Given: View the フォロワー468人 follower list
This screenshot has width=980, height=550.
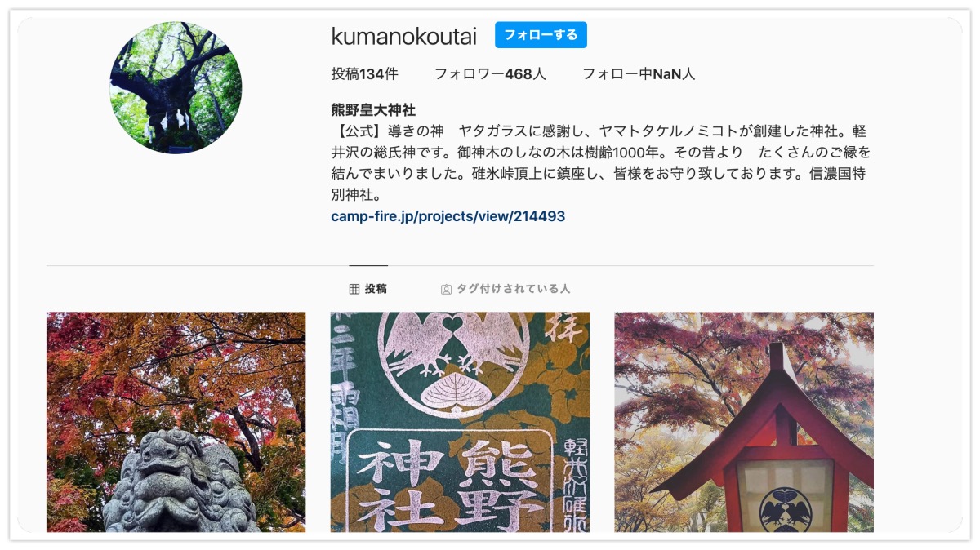Looking at the screenshot, I should coord(490,74).
